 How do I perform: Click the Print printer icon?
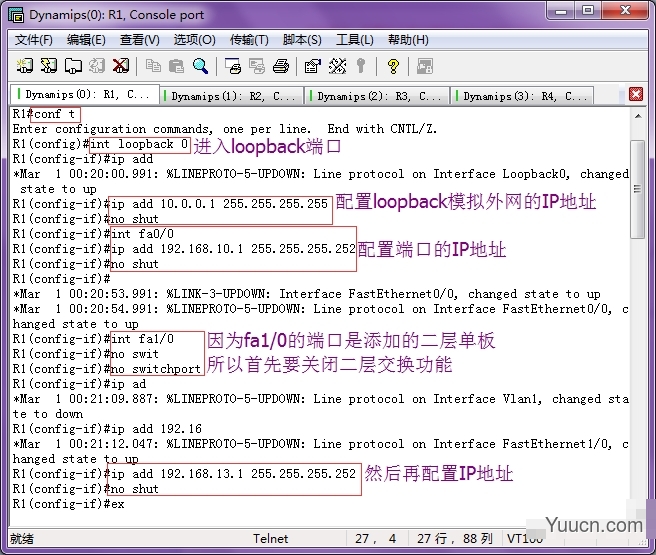pyautogui.click(x=281, y=66)
